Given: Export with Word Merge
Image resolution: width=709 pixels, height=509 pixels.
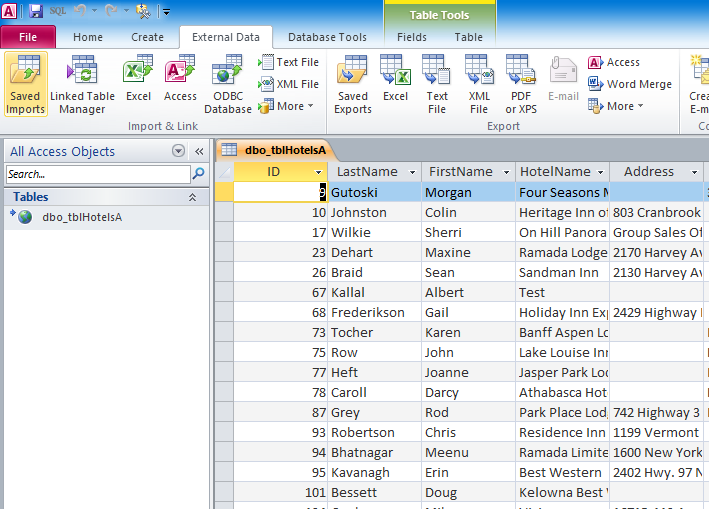Looking at the screenshot, I should coord(630,84).
